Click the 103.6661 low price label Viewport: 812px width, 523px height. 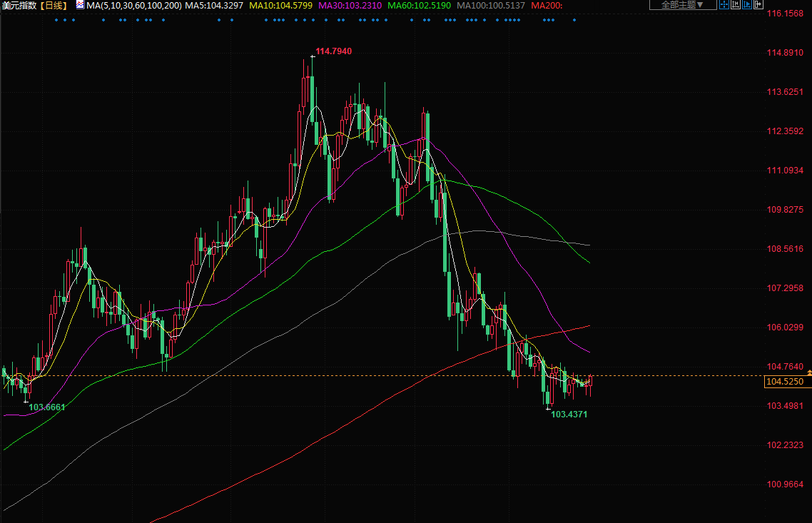click(46, 407)
